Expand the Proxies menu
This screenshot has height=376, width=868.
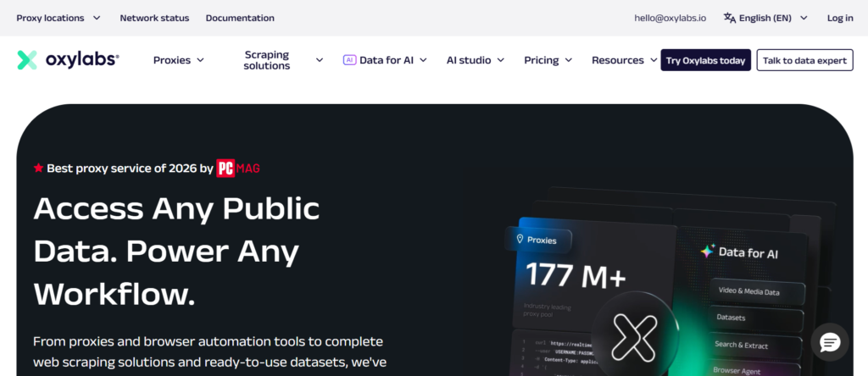(x=179, y=60)
